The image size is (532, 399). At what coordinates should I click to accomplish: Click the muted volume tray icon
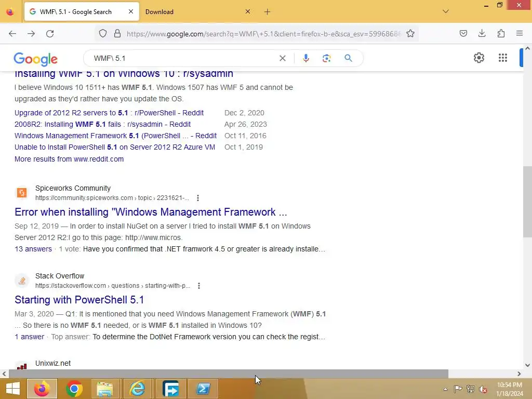(x=483, y=389)
